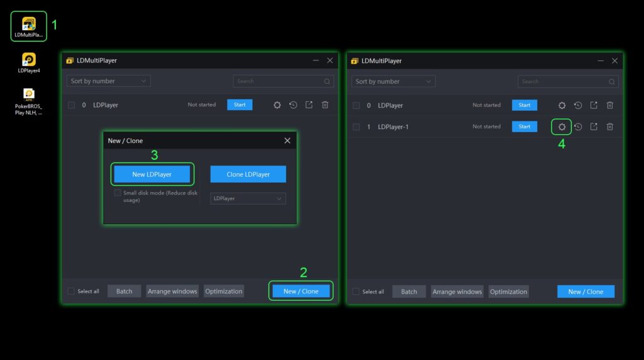
Task: Click Optimization in right window
Action: click(508, 291)
